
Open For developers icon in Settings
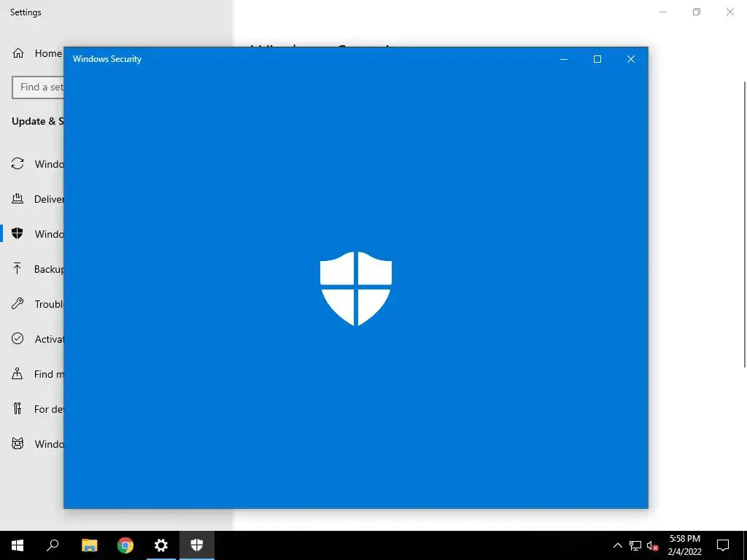pyautogui.click(x=18, y=408)
